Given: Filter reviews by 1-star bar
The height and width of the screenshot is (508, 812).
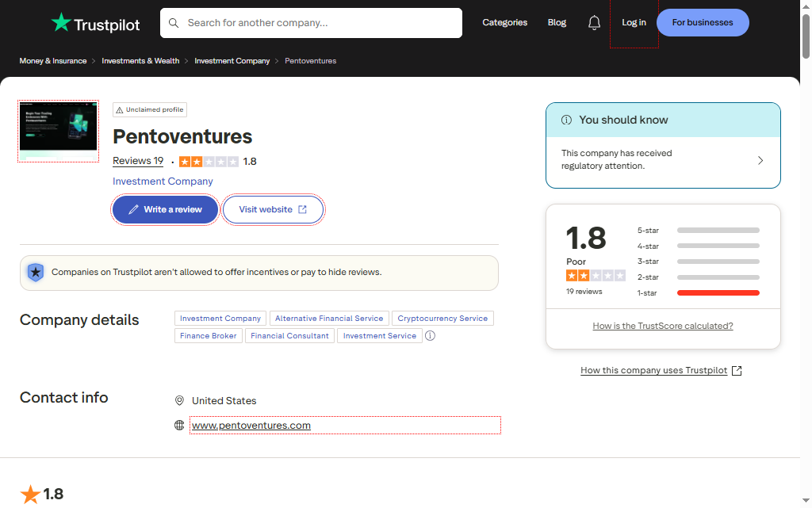Looking at the screenshot, I should pos(718,292).
